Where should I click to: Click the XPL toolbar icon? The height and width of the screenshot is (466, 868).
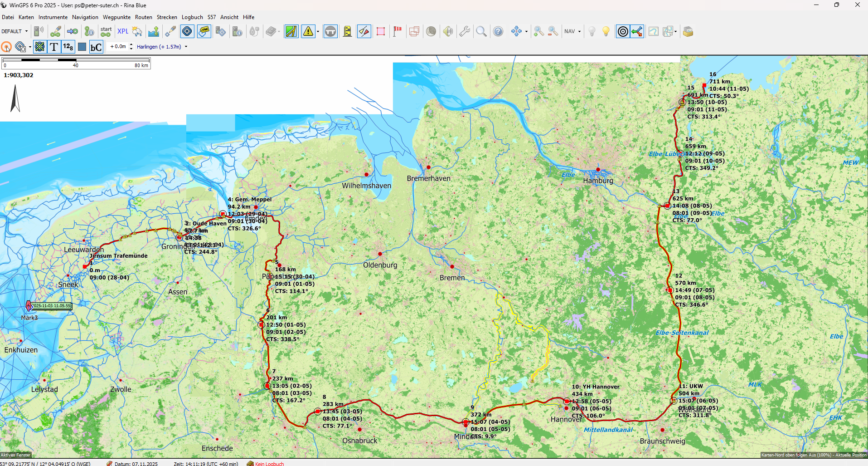[122, 31]
